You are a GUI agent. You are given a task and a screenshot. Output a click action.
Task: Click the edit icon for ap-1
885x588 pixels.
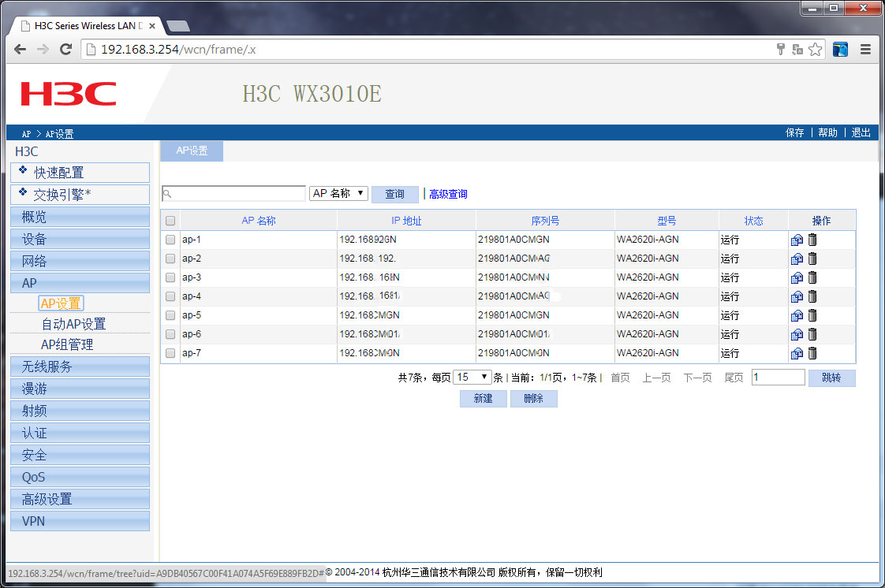797,240
